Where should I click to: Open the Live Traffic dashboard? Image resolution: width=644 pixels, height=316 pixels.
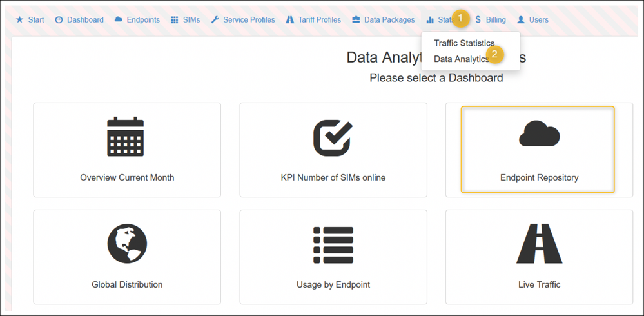[x=540, y=257]
